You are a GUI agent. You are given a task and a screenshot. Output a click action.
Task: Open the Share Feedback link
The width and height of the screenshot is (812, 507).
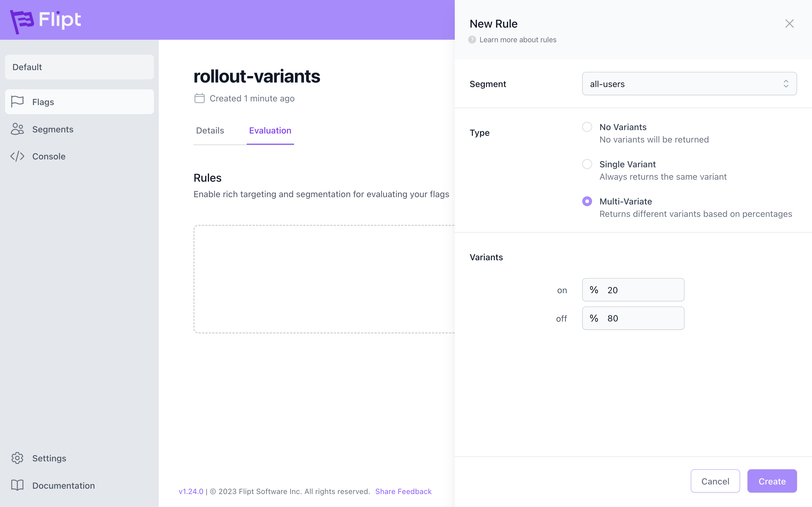[x=403, y=491]
